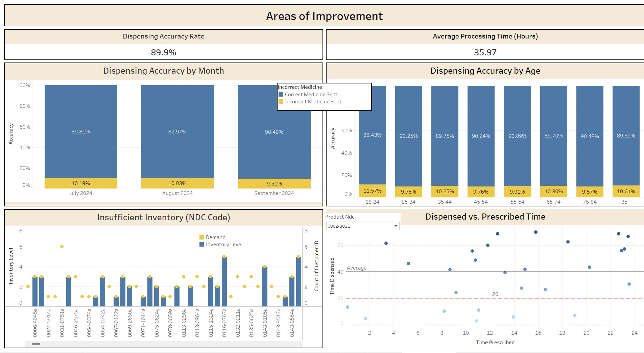
Task: Select the 18-24 age group 11.57% segment
Action: [x=372, y=191]
